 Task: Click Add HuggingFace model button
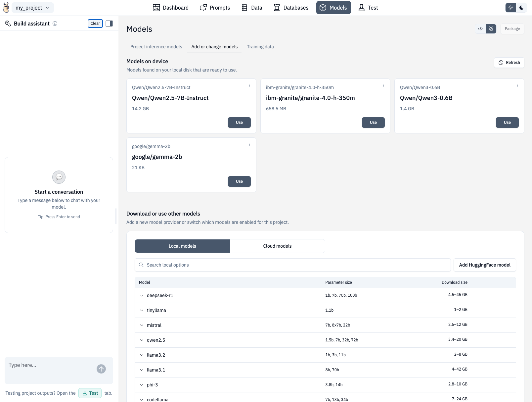485,265
